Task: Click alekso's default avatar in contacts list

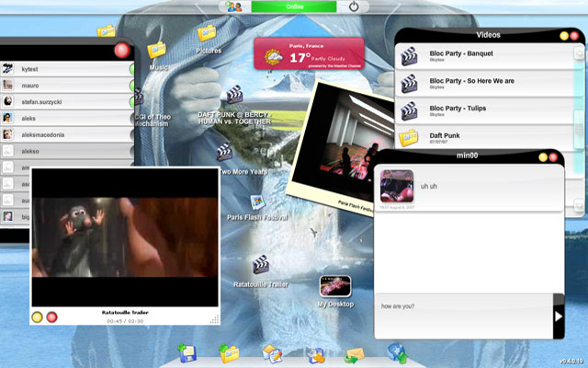Action: tap(8, 151)
